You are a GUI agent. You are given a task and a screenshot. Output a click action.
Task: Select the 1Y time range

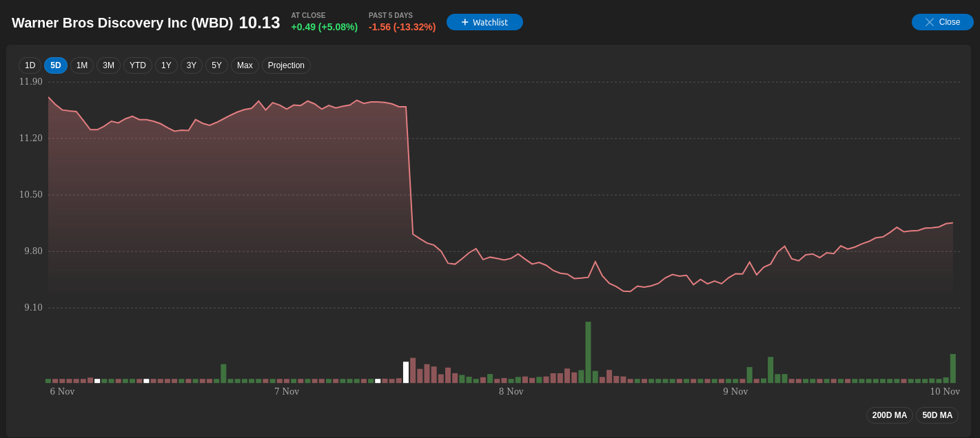tap(166, 65)
